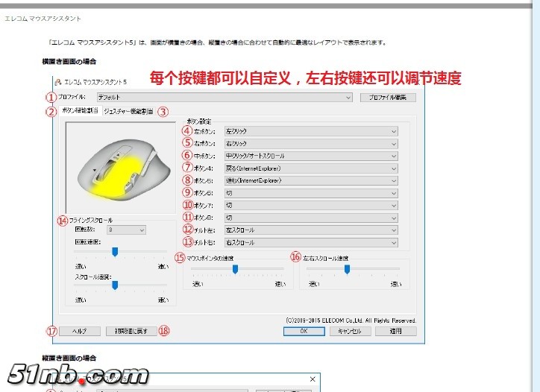Open the ボタン8 function dropdown

[311, 218]
